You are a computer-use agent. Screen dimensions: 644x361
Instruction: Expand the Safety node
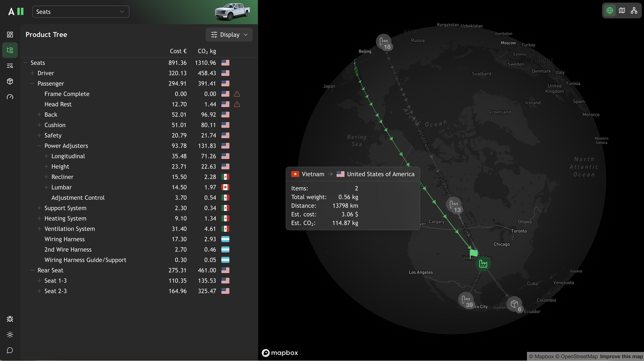40,135
